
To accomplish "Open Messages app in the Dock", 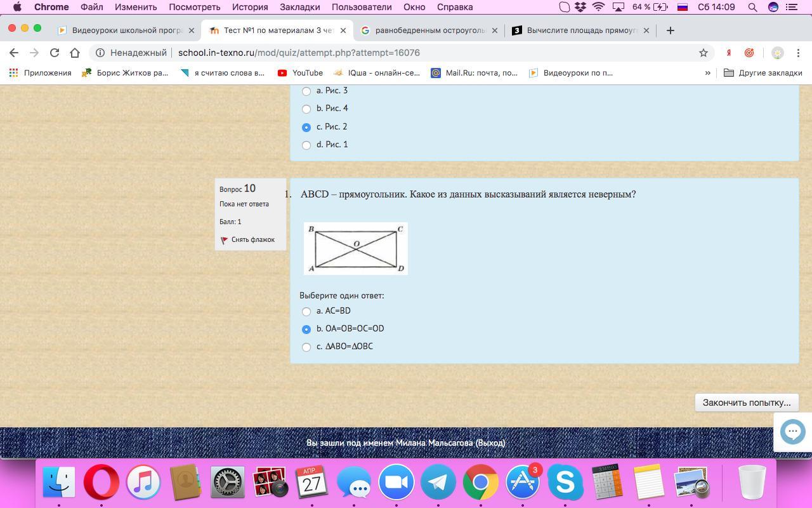I will point(354,484).
